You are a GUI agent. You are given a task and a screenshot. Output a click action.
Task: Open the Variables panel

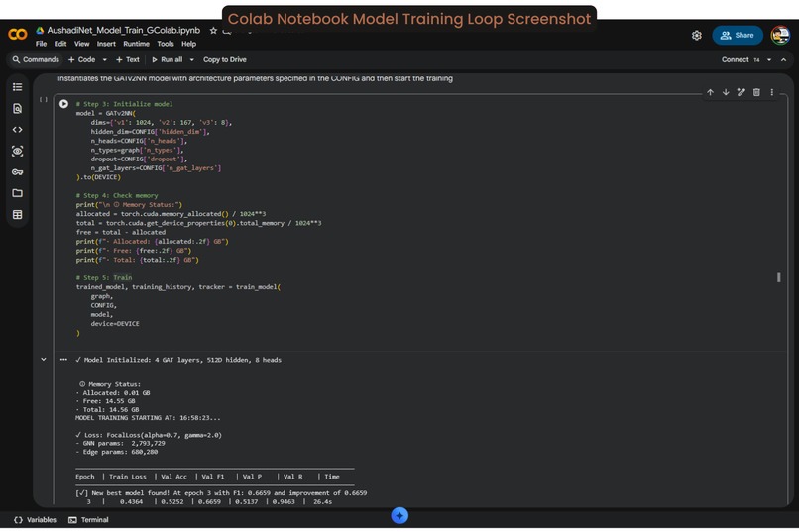35,520
